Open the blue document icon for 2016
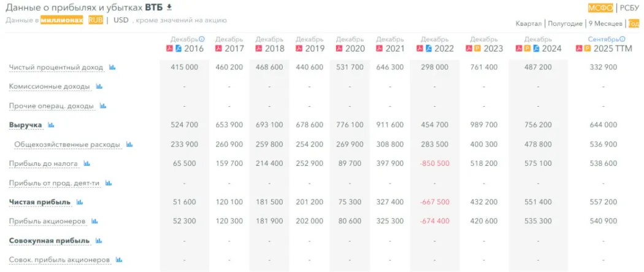 point(178,49)
